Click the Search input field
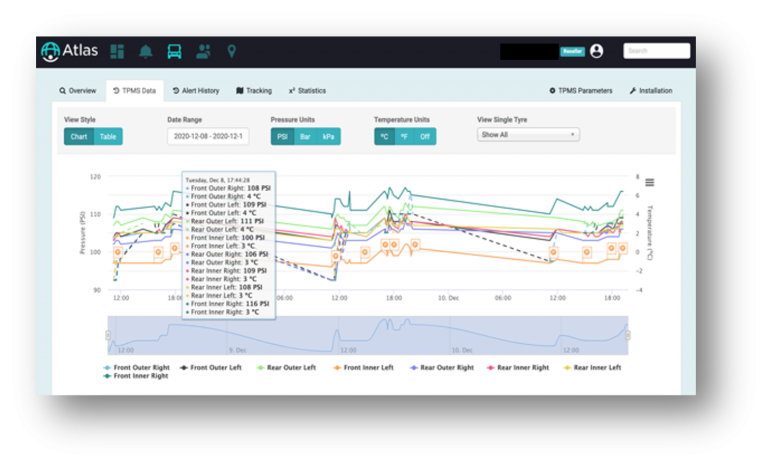Viewport: 768px width, 468px height. tap(656, 51)
